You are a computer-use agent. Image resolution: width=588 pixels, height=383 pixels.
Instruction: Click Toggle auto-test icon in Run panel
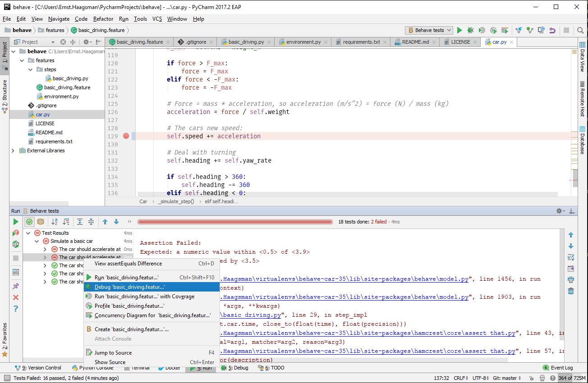coord(16,244)
